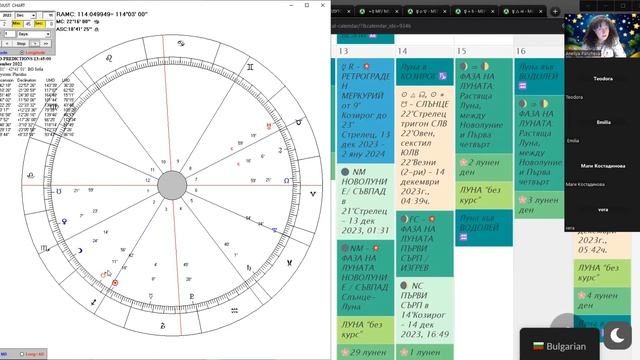Open Retrograde Mercury event on day 13
Image resolution: width=640 pixels, height=360 pixels.
(365, 111)
